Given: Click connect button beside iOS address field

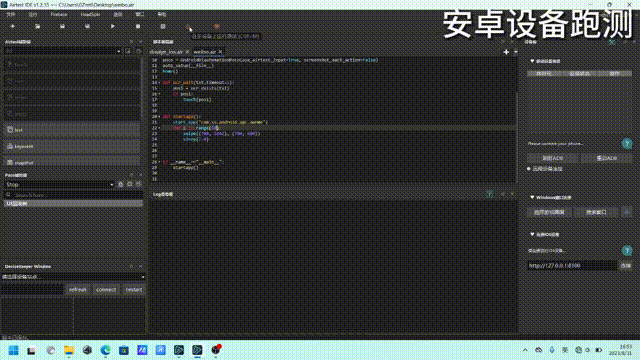Looking at the screenshot, I should point(626,265).
